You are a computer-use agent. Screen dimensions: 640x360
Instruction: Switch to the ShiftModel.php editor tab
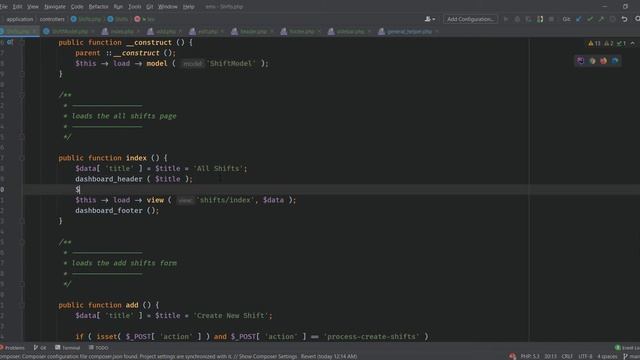69,31
